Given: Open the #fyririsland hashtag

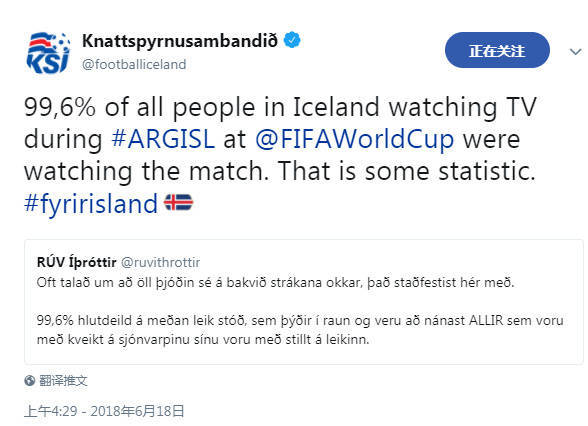Looking at the screenshot, I should click(x=91, y=204).
